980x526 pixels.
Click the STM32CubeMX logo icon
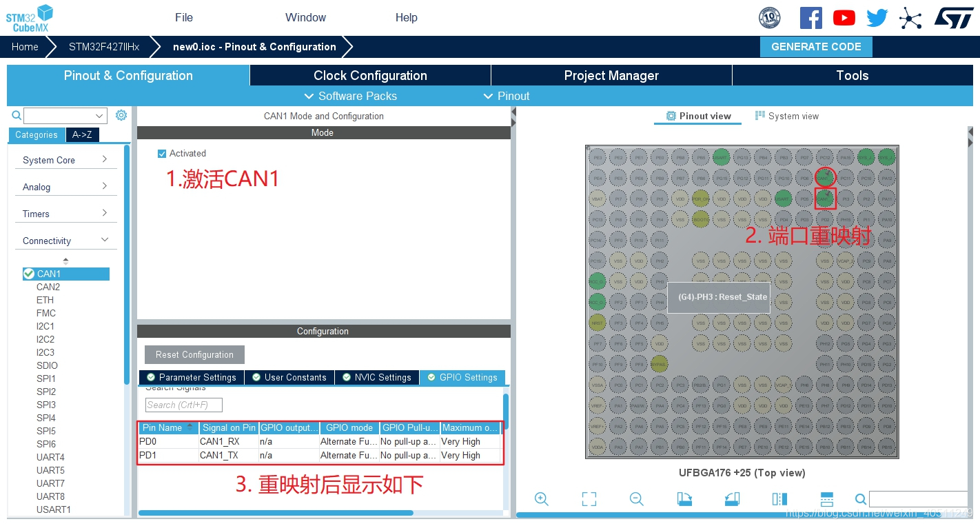(30, 18)
